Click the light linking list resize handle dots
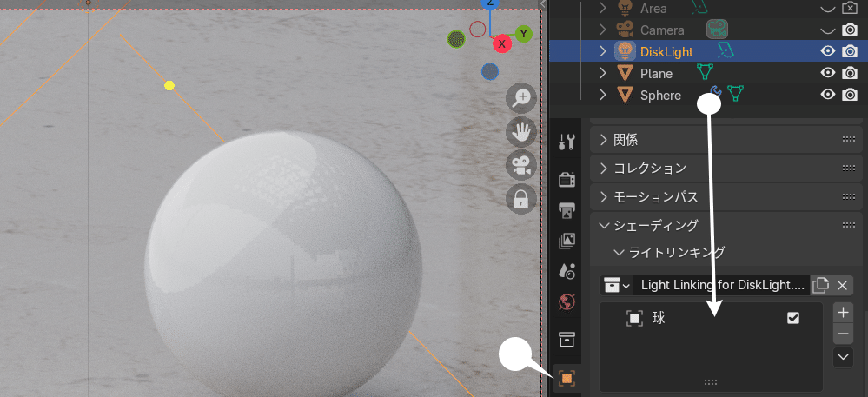Image resolution: width=868 pixels, height=397 pixels. (x=711, y=382)
